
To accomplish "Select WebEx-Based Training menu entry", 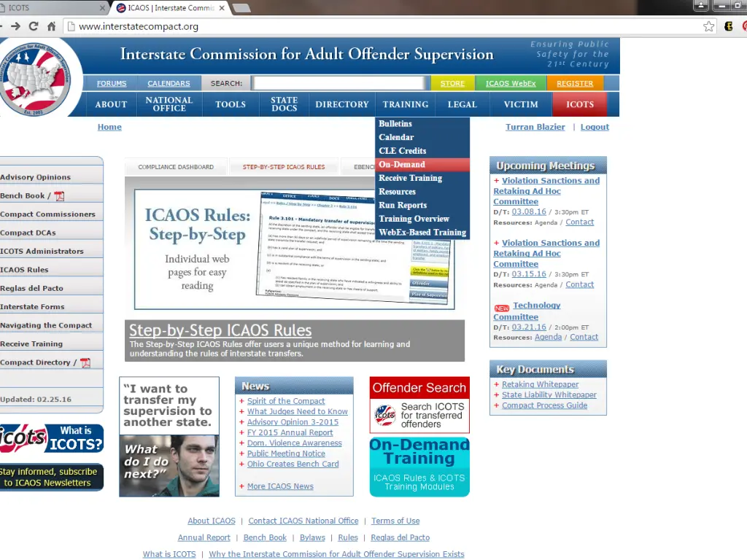I will (422, 233).
